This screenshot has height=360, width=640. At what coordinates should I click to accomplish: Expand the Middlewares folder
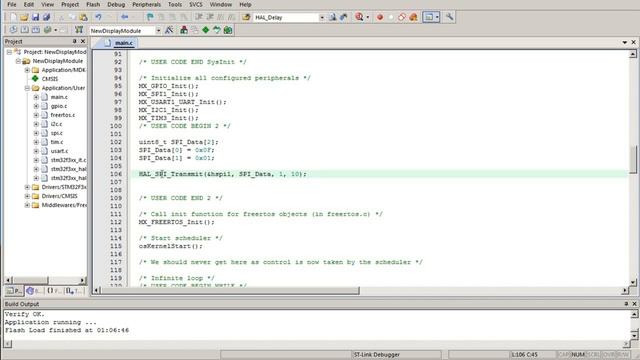click(27, 205)
